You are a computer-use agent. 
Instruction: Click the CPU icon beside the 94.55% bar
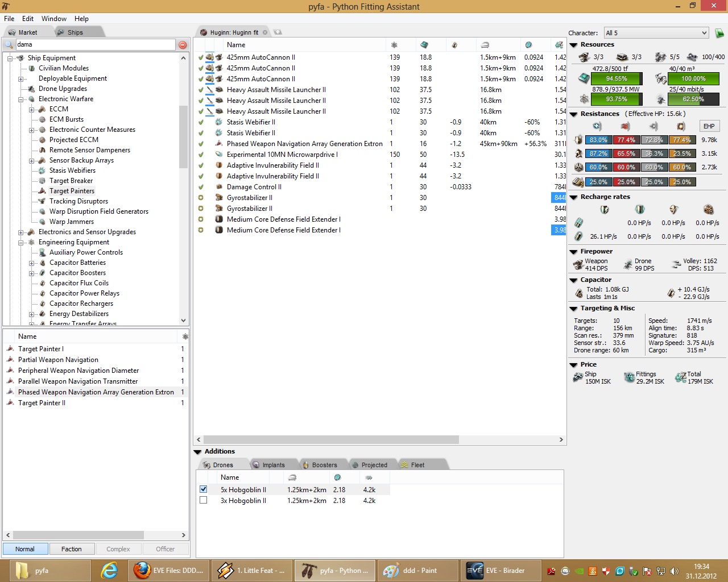[584, 78]
